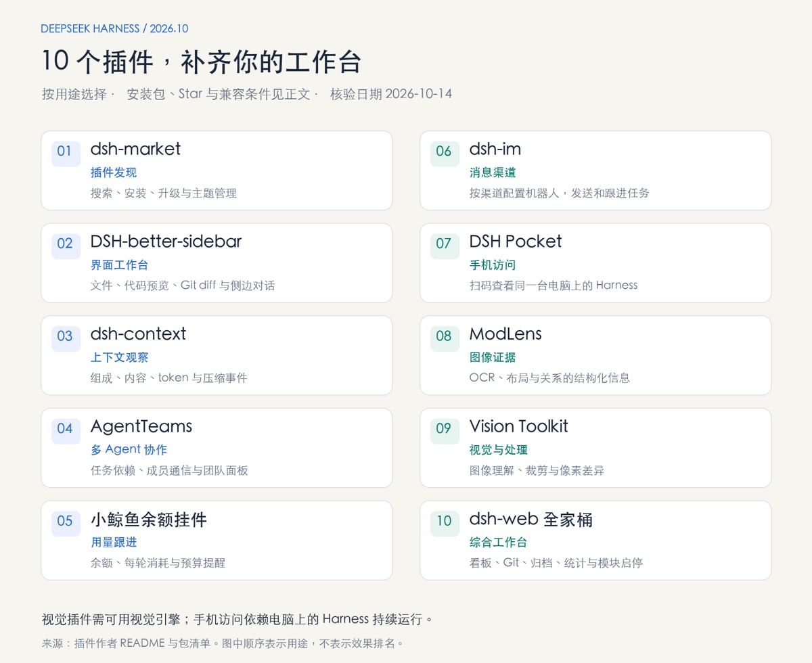812x663 pixels.
Task: Click the Vision Toolkit title
Action: [518, 426]
